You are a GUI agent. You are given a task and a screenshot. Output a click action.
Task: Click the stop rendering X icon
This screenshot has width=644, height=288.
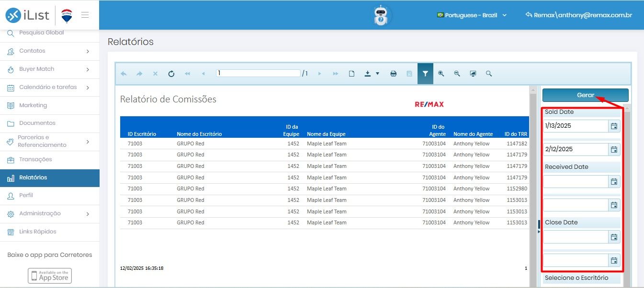tap(155, 74)
